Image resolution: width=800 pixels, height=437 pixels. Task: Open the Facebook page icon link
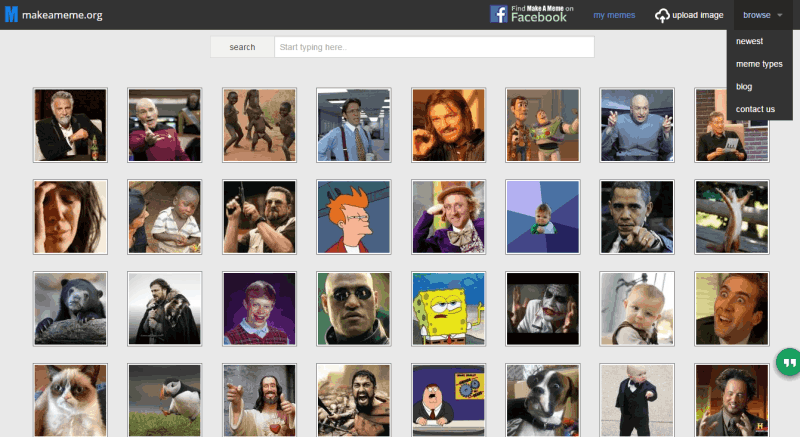(498, 14)
